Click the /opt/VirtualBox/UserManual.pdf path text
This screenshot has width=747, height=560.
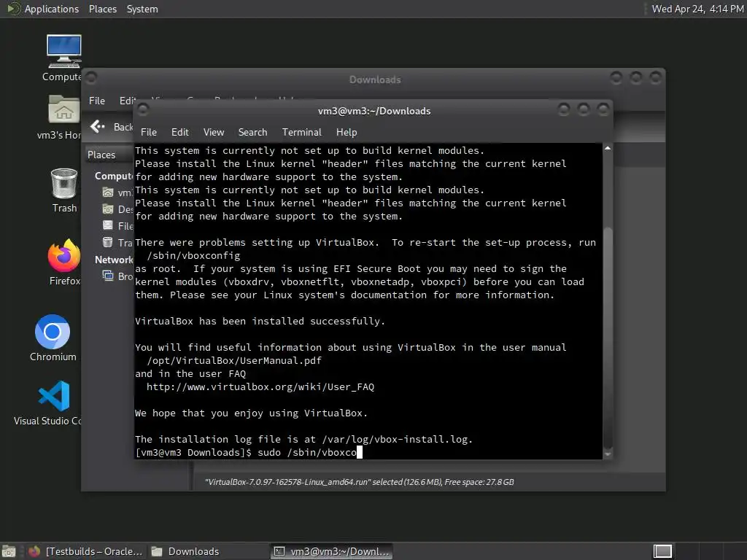[234, 360]
